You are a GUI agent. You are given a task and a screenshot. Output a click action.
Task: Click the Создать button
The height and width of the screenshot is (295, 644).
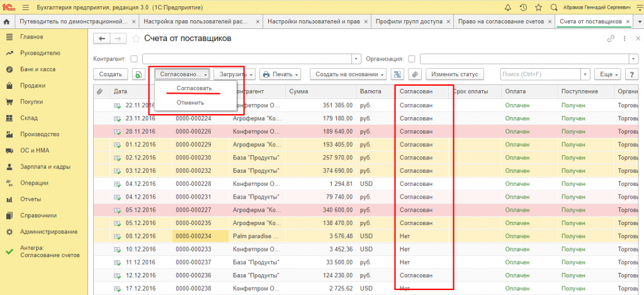(x=110, y=74)
